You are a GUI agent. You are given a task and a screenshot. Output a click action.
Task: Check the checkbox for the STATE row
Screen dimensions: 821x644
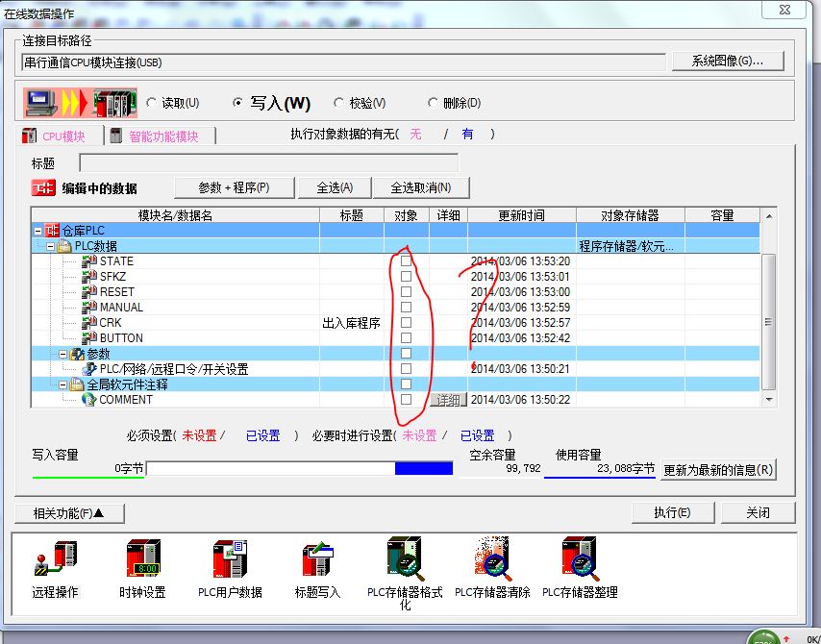tap(406, 261)
